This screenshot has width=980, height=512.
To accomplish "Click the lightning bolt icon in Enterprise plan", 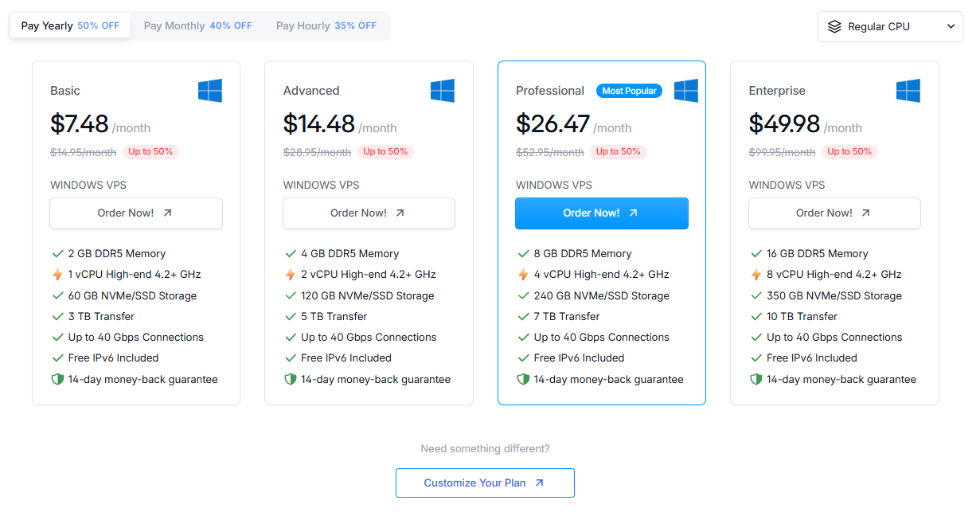I will 756,275.
